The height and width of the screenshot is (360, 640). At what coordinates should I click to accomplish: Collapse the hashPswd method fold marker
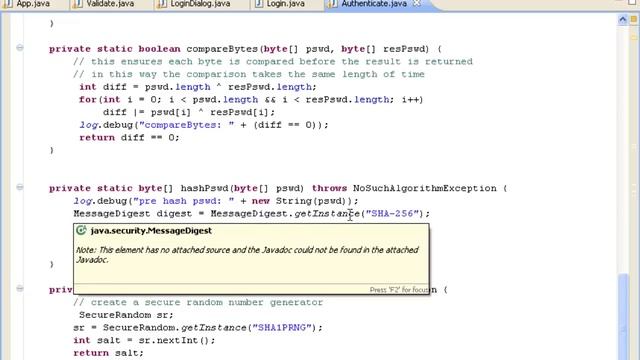tap(20, 187)
